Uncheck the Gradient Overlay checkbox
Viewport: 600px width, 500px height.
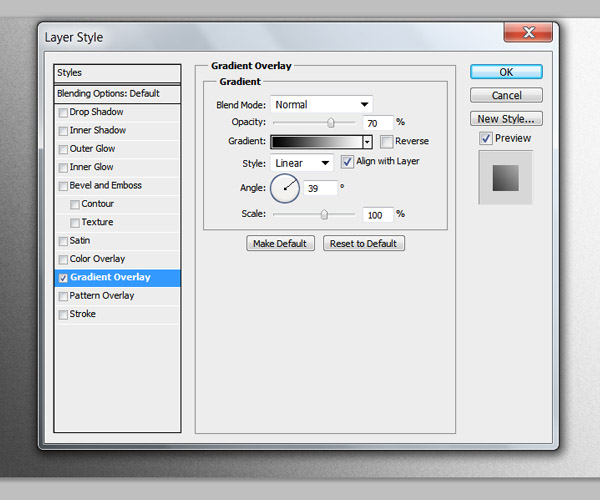63,278
